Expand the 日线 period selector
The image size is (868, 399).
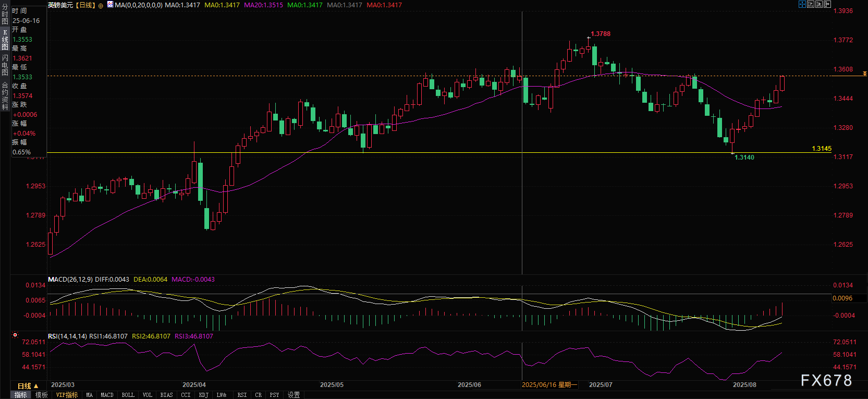coord(28,386)
